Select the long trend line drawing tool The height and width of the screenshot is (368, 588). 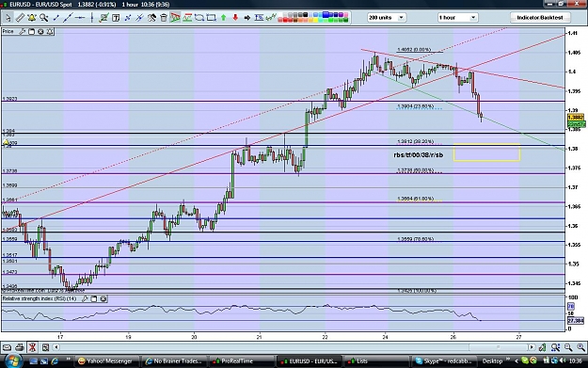tap(68, 17)
